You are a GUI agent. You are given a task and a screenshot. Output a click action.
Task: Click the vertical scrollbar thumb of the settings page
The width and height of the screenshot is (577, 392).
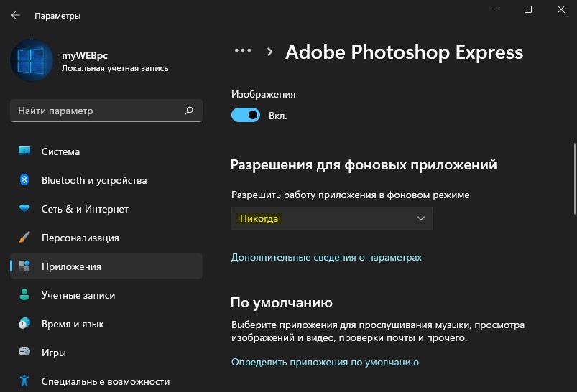pyautogui.click(x=574, y=179)
